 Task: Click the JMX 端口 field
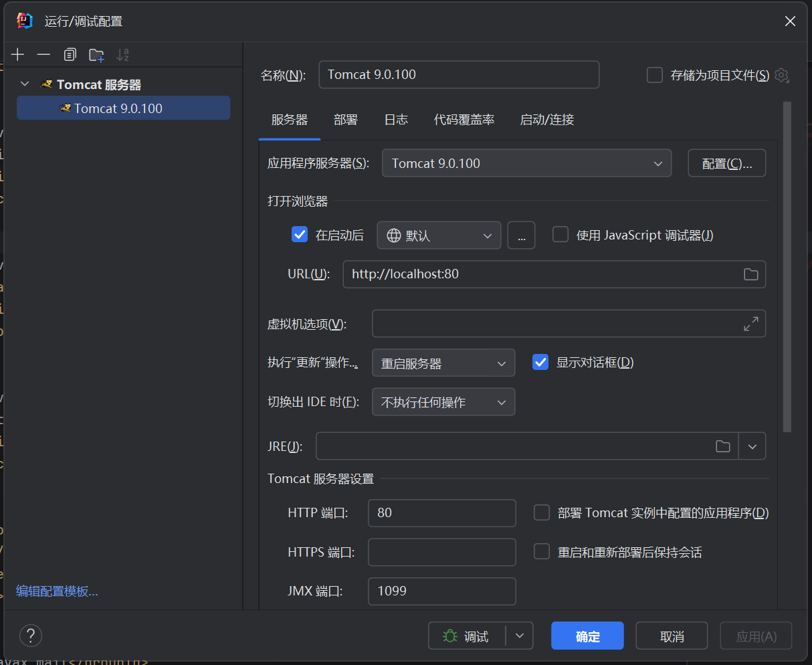[x=442, y=591]
